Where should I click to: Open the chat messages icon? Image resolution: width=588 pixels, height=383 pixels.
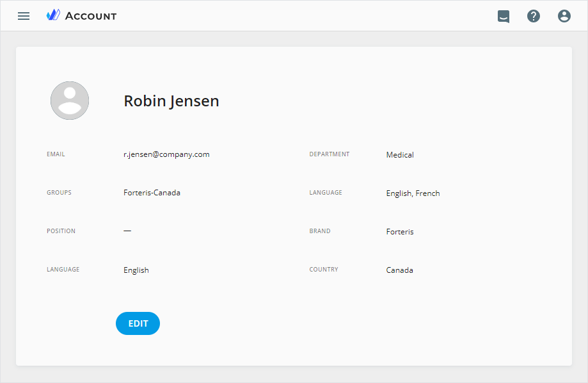tap(504, 16)
